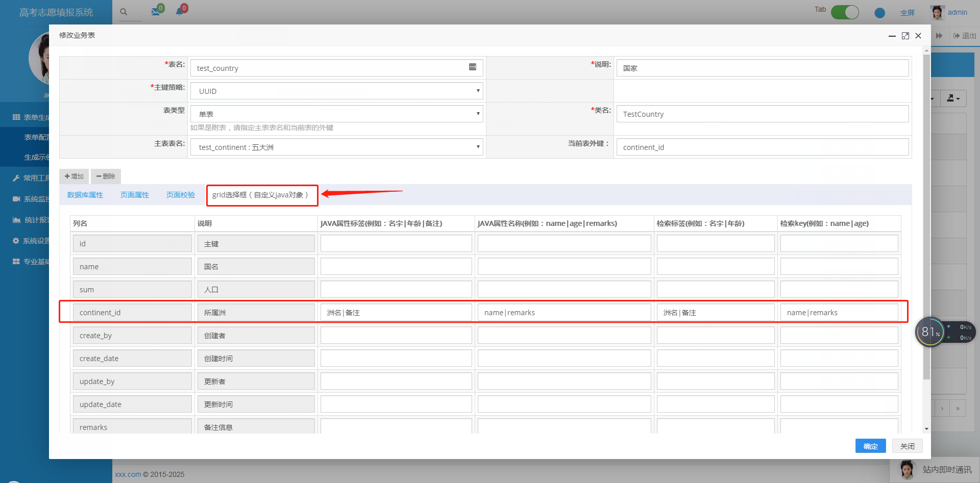Click the message envelope badge showing 0
This screenshot has height=483, width=980.
157,11
